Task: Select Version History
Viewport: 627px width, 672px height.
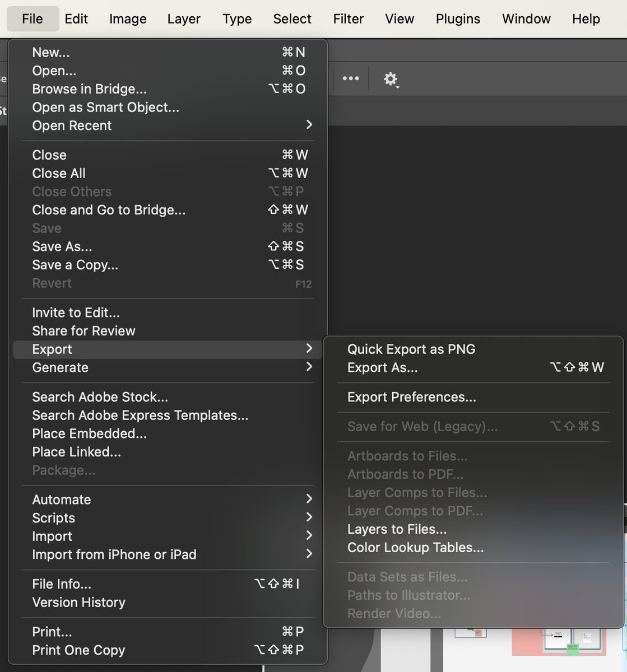Action: click(168, 603)
